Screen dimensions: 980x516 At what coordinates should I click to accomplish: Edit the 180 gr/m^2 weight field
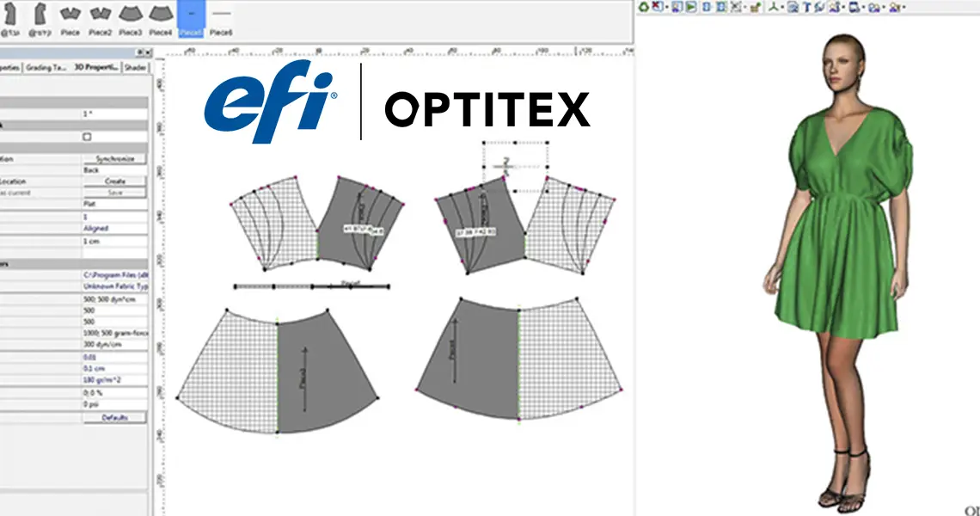click(114, 380)
